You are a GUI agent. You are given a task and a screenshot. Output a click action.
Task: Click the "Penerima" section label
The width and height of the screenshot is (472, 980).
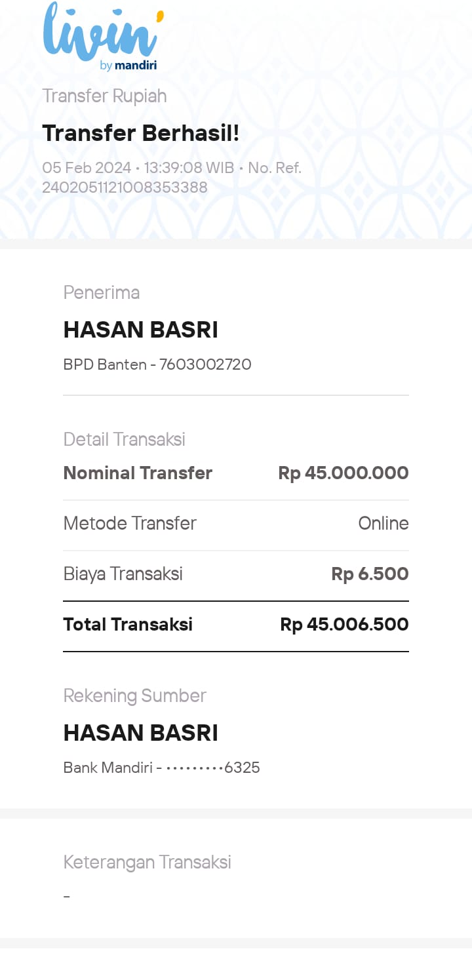pos(102,292)
